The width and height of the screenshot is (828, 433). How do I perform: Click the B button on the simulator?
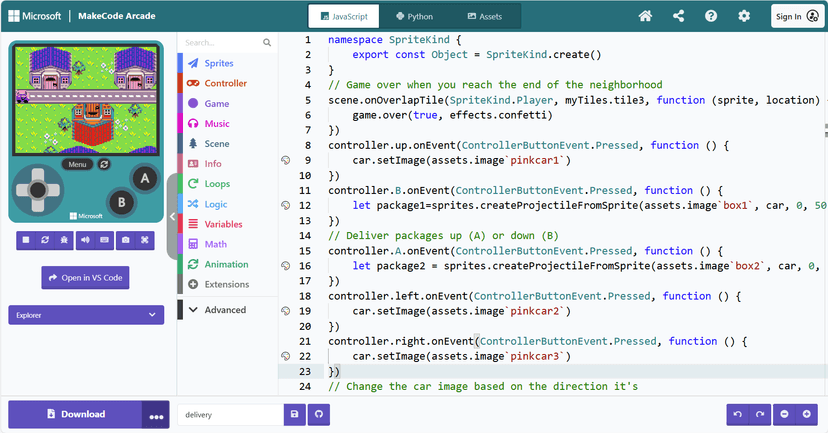121,202
